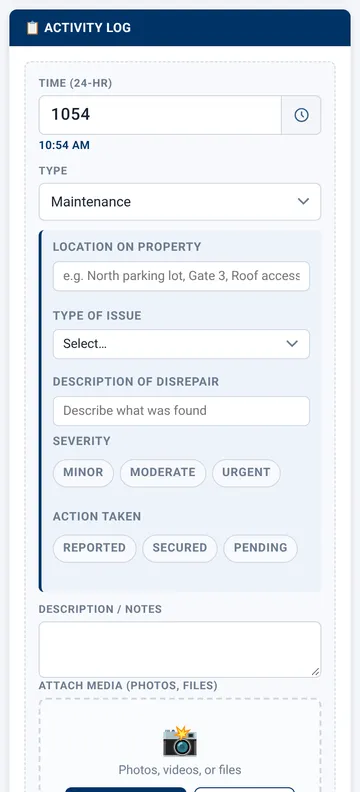Click the solid dark blue upload button
This screenshot has height=792, width=360.
pos(126,789)
